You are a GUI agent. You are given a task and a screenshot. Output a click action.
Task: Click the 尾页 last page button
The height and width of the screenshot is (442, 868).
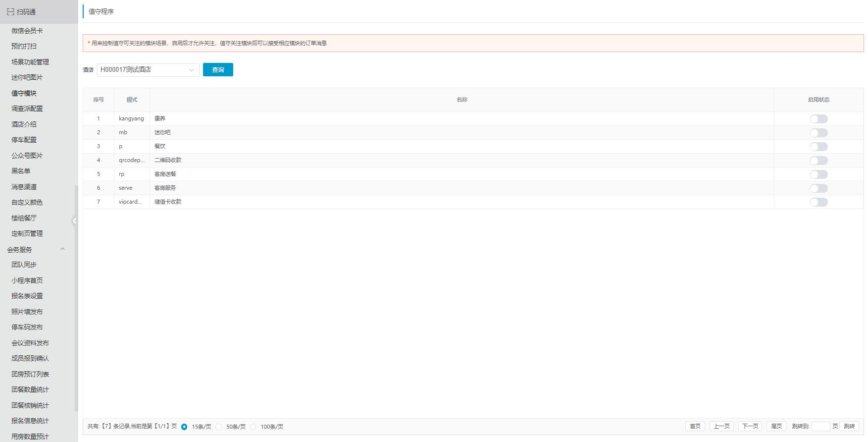coord(776,426)
